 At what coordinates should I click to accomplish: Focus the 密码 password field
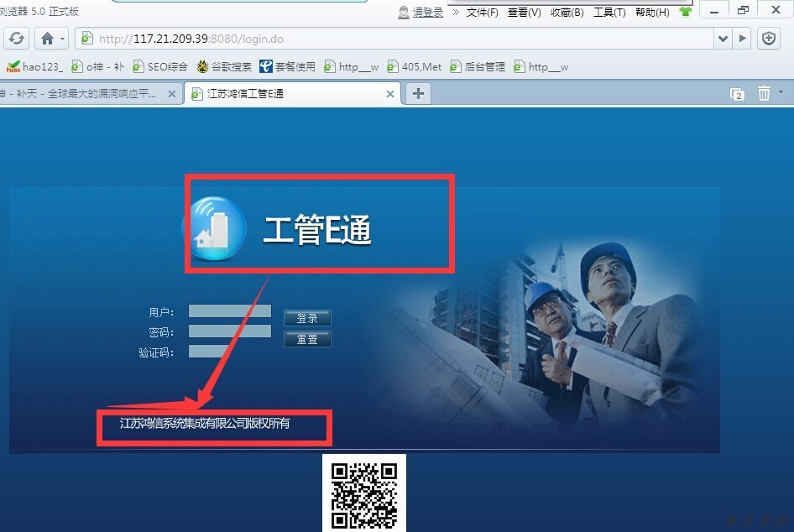click(x=230, y=331)
